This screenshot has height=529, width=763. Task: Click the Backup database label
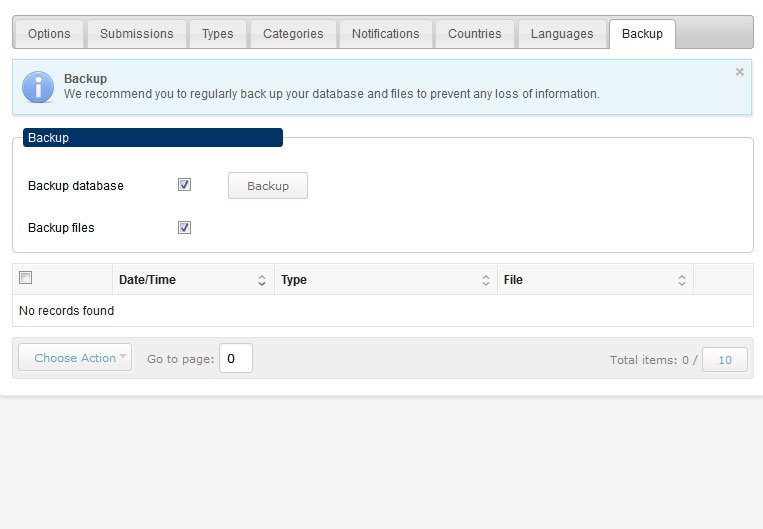75,185
